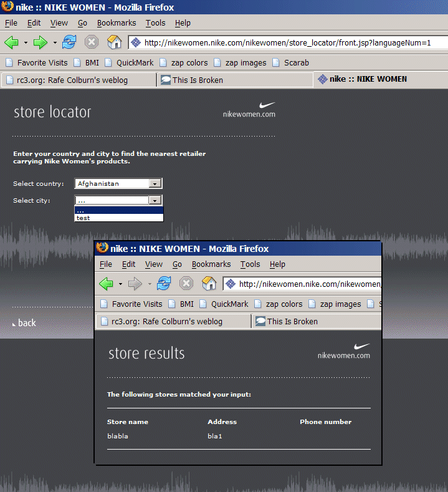The width and height of the screenshot is (448, 492).
Task: Open Bookmarks menu in main window
Action: 117,23
